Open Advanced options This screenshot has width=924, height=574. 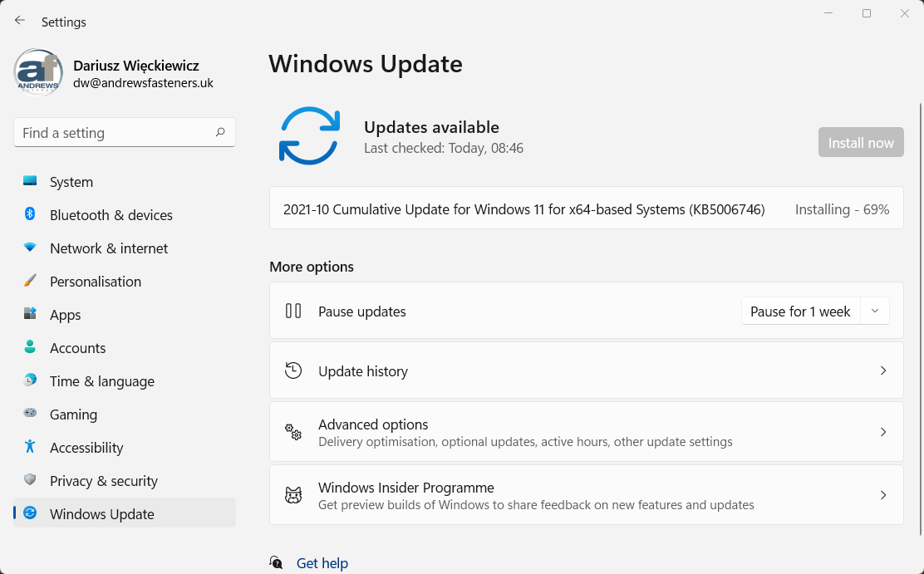tap(587, 432)
